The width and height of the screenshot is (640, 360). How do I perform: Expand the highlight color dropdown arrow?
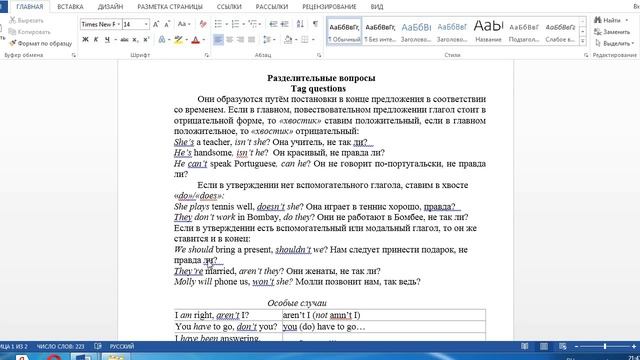pyautogui.click(x=187, y=40)
